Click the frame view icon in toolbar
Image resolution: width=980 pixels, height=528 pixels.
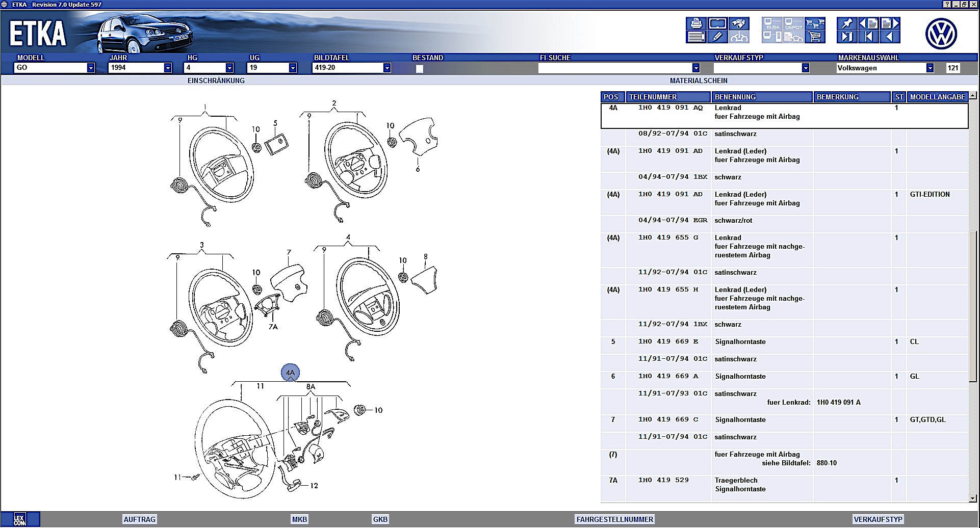tap(717, 23)
